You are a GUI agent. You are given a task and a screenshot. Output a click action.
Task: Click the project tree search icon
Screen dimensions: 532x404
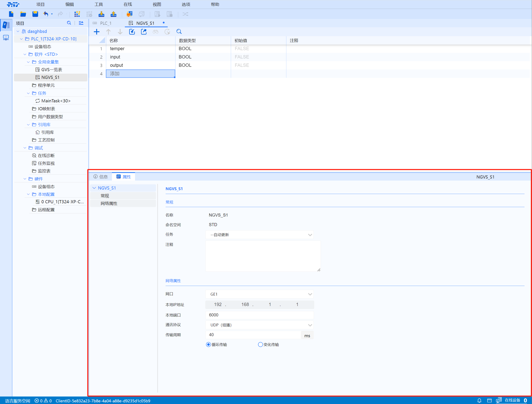pyautogui.click(x=69, y=23)
